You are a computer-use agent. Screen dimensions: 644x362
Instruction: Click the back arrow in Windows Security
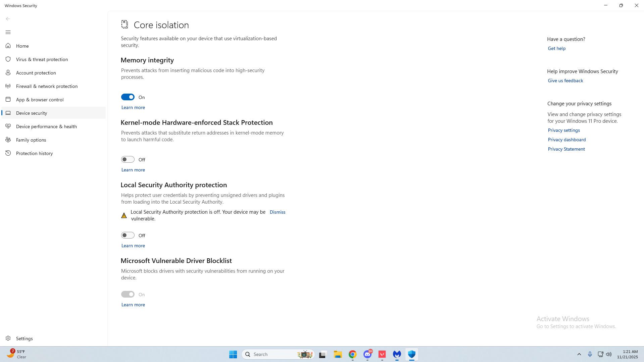[8, 19]
